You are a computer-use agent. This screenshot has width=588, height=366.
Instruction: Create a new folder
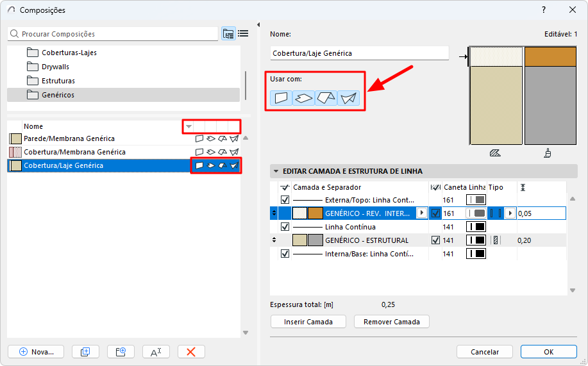click(x=121, y=352)
